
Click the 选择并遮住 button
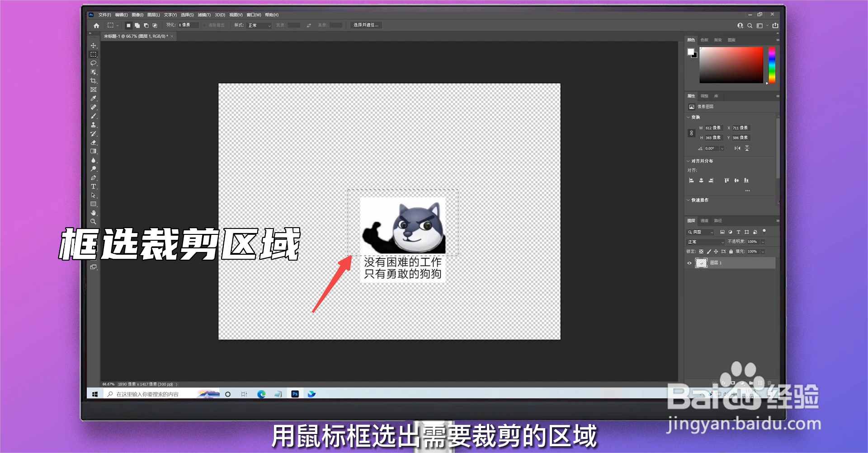pyautogui.click(x=366, y=25)
